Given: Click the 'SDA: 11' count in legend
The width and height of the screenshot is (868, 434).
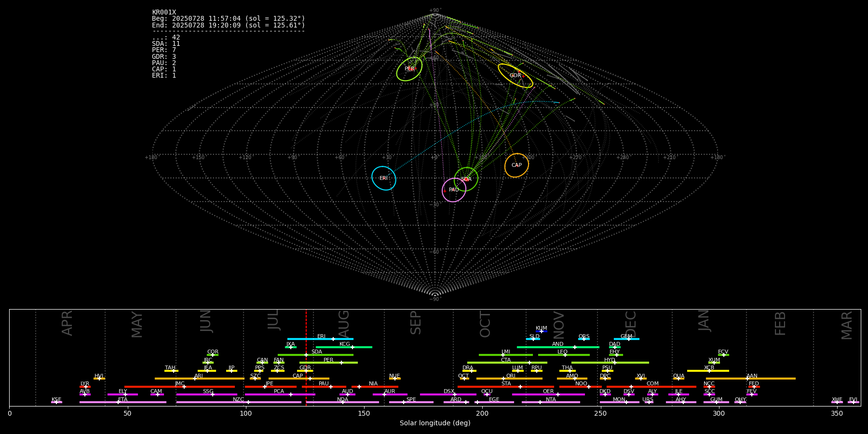Looking at the screenshot, I should tap(166, 44).
